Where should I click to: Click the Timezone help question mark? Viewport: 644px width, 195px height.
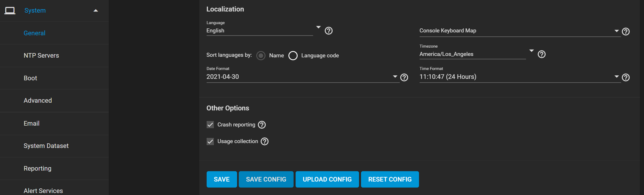pyautogui.click(x=542, y=54)
